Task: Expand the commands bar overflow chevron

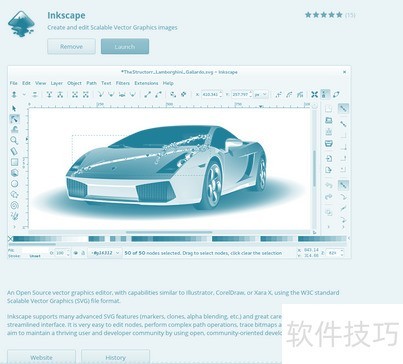Action: pyautogui.click(x=329, y=227)
